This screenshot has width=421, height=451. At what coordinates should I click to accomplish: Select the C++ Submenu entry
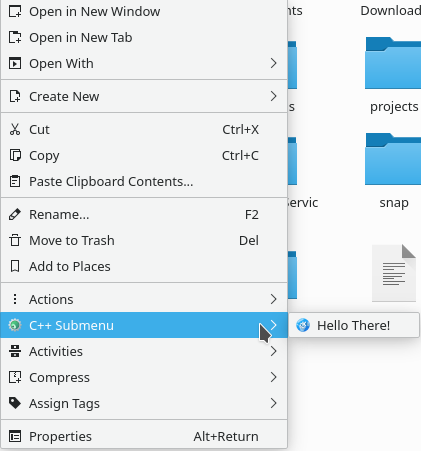point(144,325)
